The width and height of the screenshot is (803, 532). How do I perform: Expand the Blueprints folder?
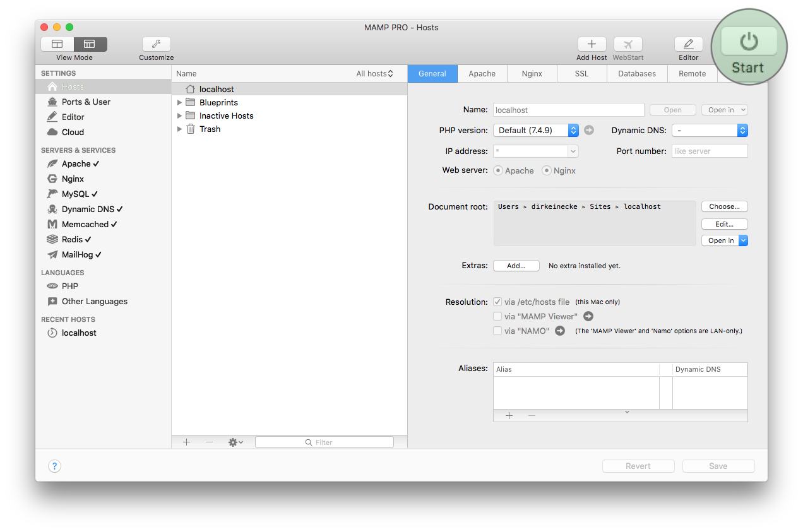(x=179, y=102)
